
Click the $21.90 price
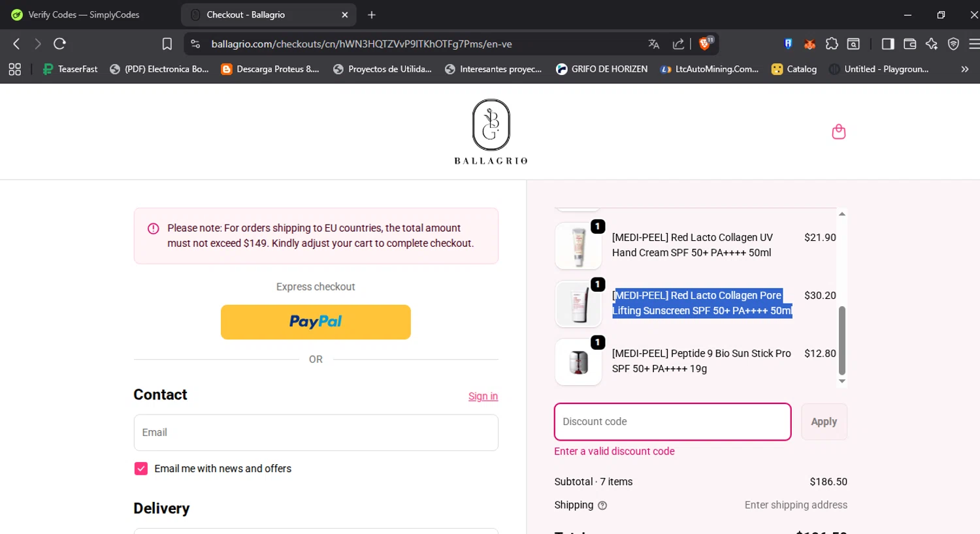[820, 238]
